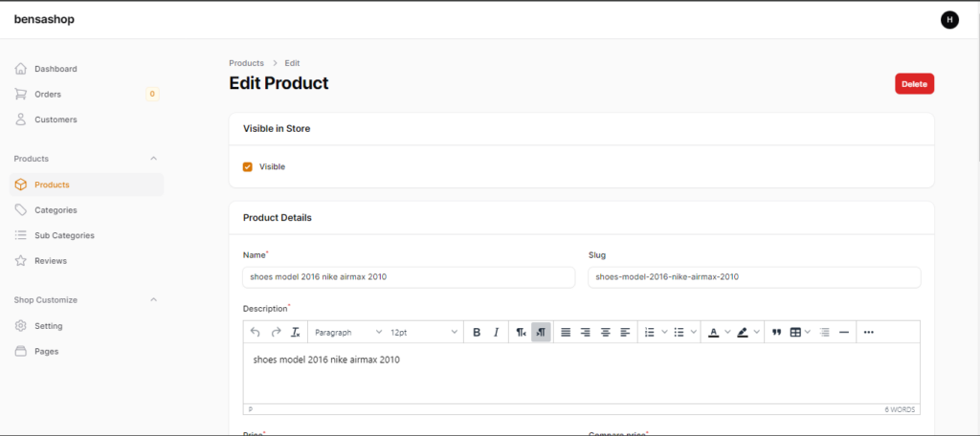Center-align the description text
This screenshot has width=980, height=436.
pyautogui.click(x=606, y=333)
